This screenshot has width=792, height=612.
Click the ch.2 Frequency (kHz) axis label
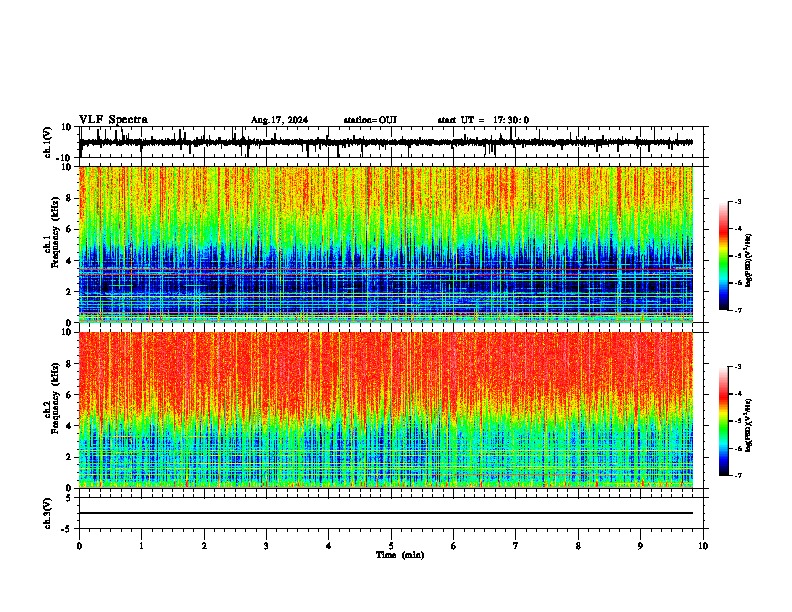[52, 398]
